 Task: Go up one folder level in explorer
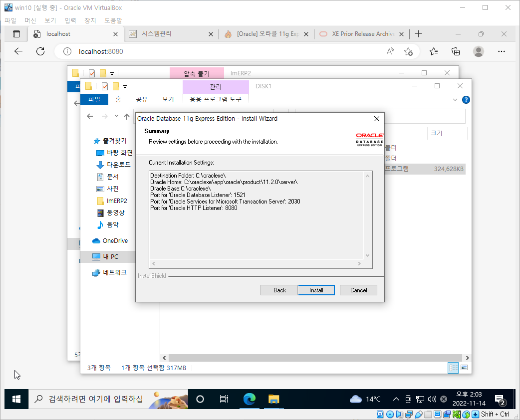pyautogui.click(x=127, y=116)
